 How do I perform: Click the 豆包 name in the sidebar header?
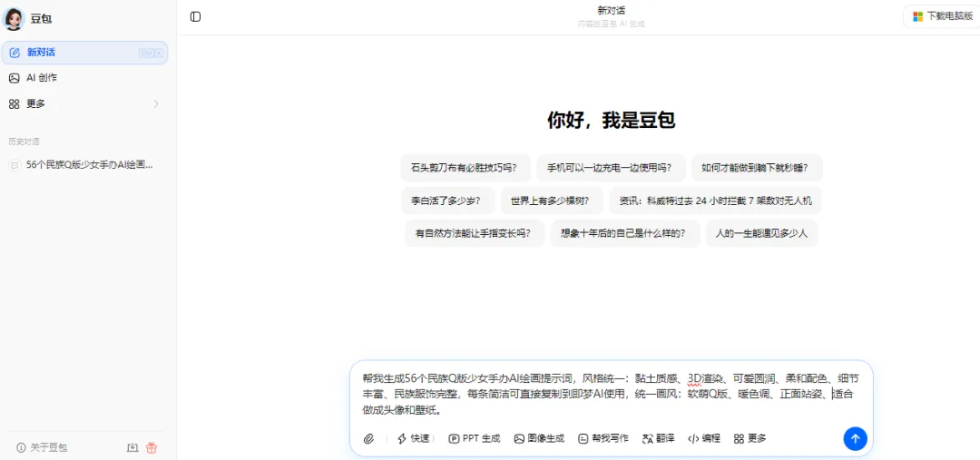tap(41, 19)
